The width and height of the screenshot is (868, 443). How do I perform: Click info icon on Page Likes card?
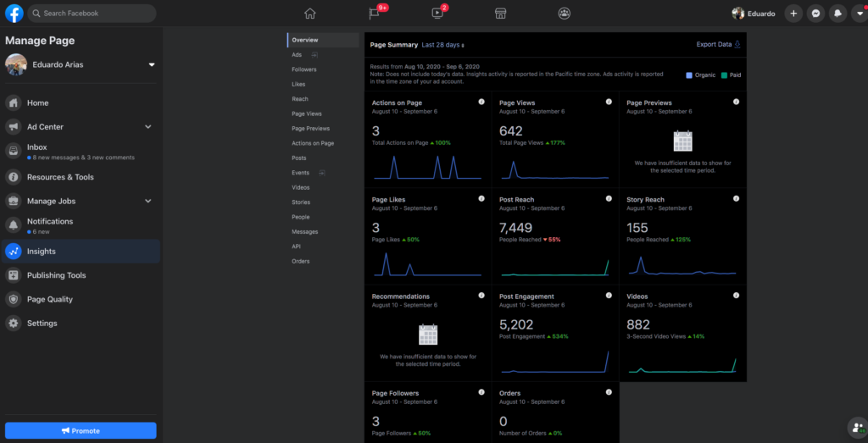click(481, 198)
